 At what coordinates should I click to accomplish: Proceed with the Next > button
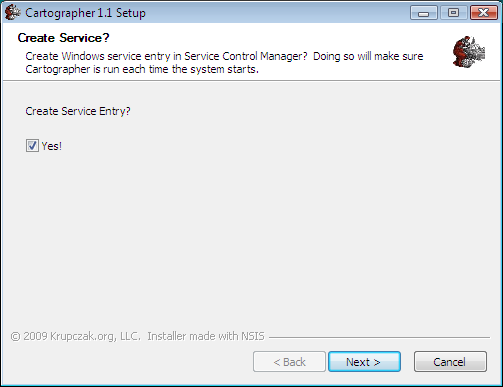coord(364,362)
